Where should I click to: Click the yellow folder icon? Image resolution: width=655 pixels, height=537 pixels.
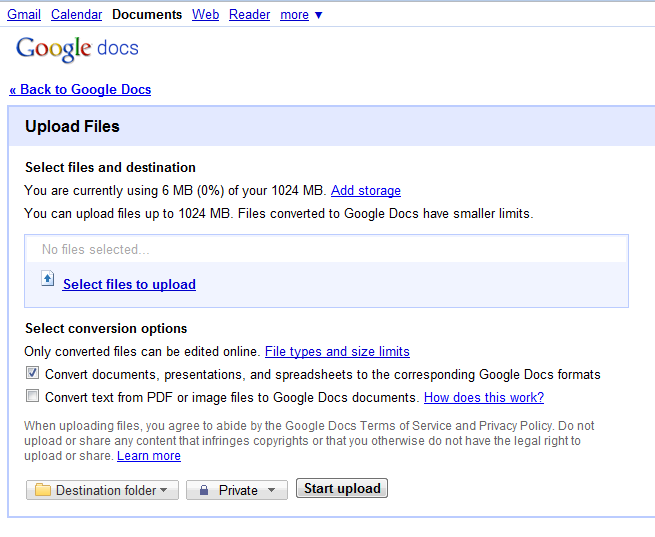point(43,489)
